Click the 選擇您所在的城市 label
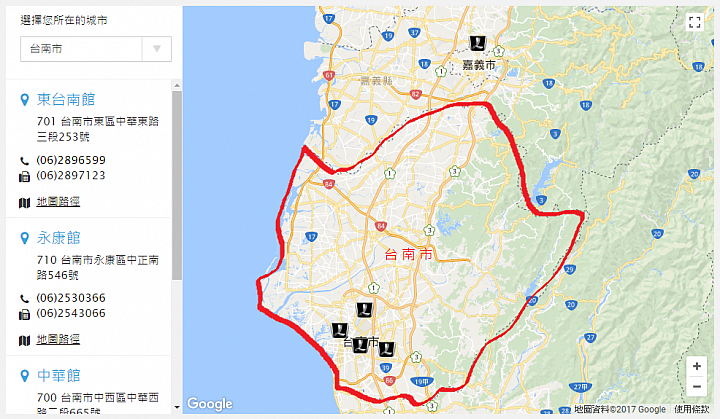 pyautogui.click(x=64, y=20)
